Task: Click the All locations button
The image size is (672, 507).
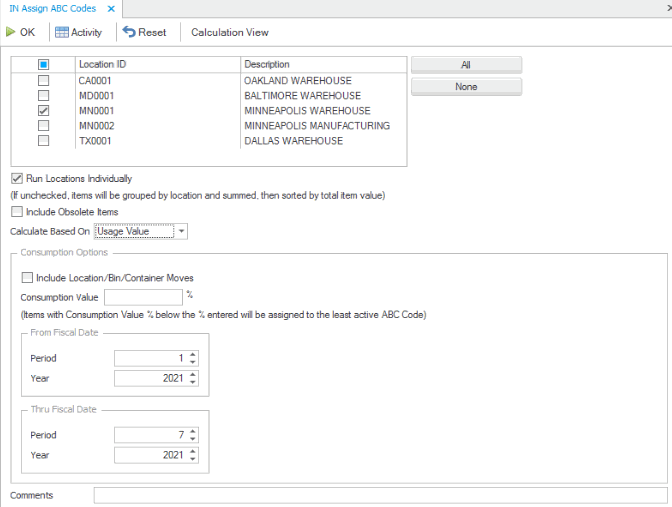Action: (x=466, y=64)
